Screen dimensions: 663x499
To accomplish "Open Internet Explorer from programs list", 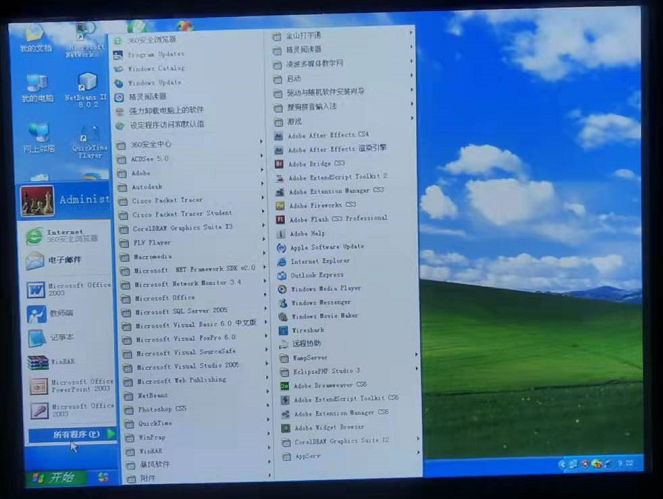I will 322,261.
